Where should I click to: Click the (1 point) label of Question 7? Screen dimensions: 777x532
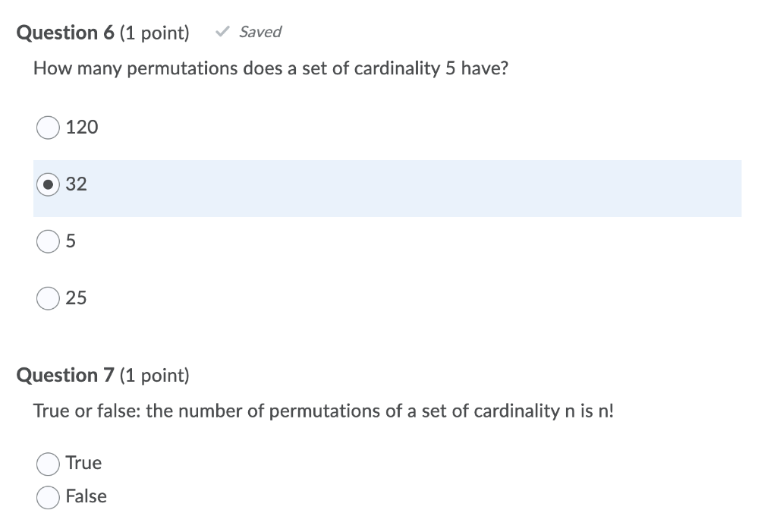154,375
